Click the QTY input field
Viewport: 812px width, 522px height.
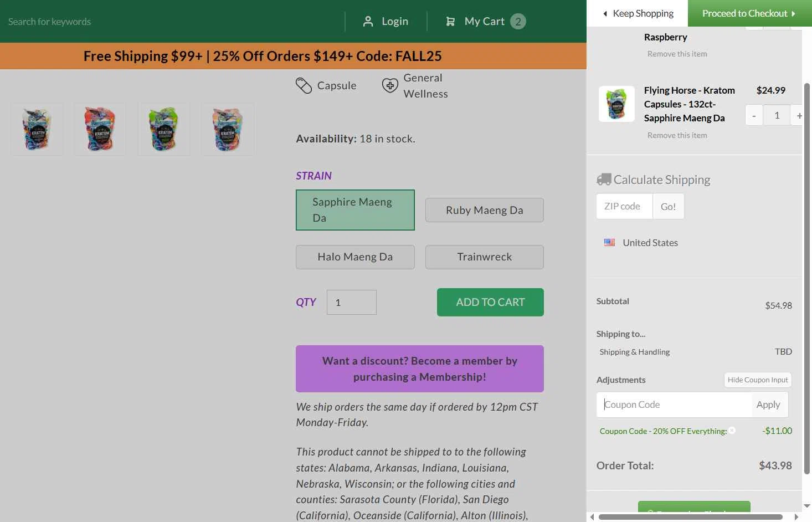352,303
